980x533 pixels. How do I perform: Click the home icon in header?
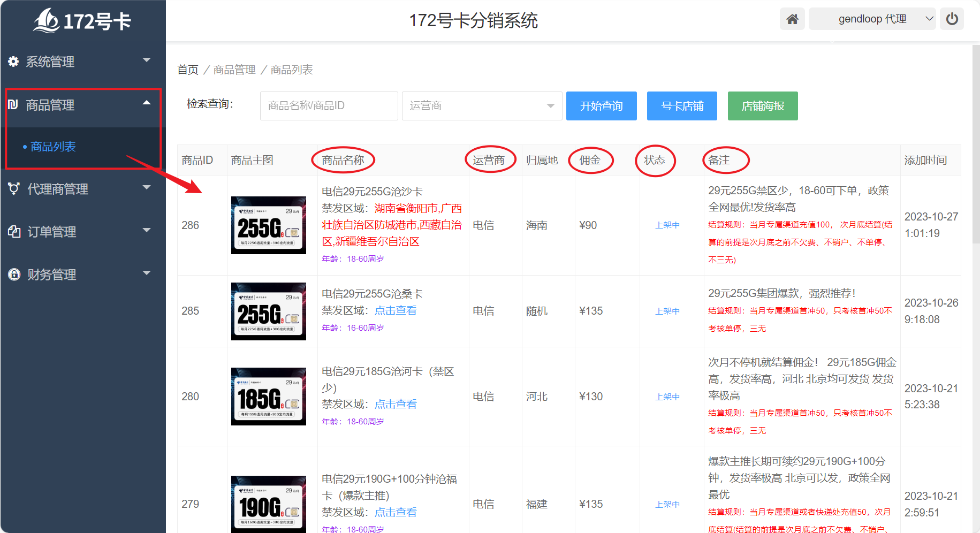792,19
